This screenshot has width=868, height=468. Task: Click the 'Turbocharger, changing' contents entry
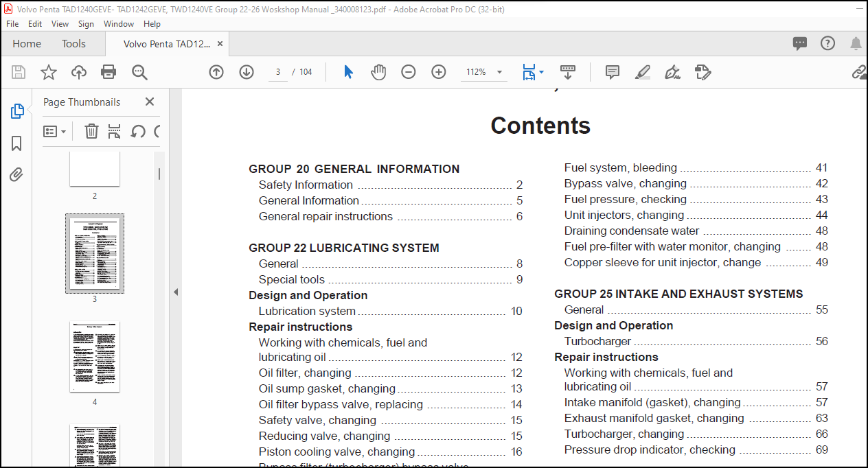pyautogui.click(x=624, y=434)
